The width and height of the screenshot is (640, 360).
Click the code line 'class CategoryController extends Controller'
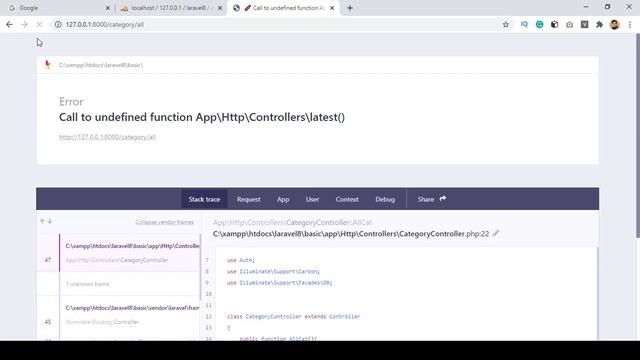[293, 316]
